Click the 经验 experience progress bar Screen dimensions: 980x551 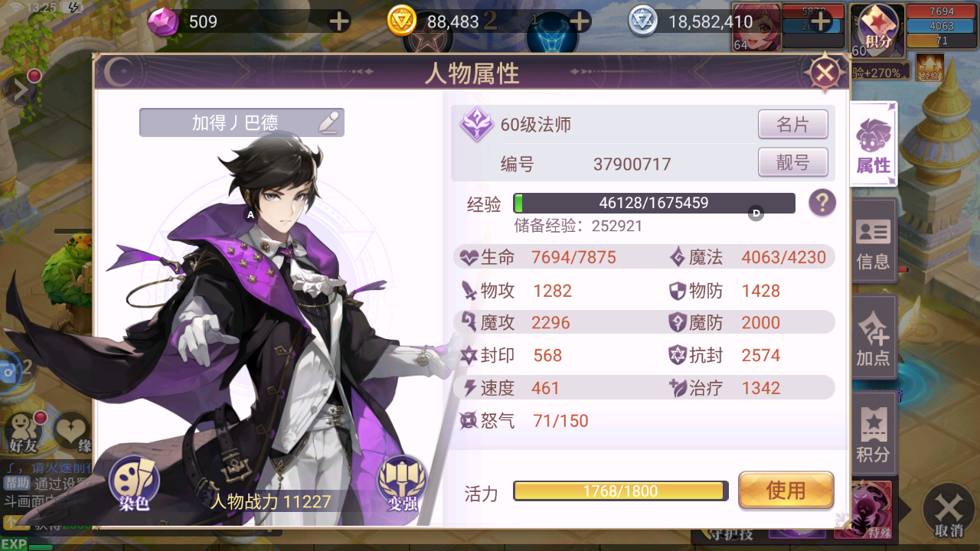[x=654, y=203]
